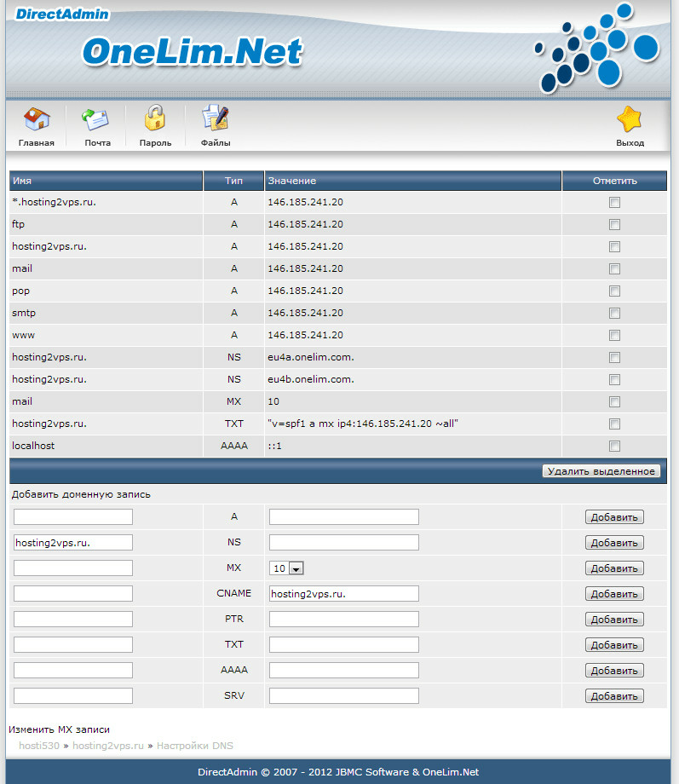Click the hosti530 breadcrumb link
This screenshot has width=679, height=784.
click(39, 746)
